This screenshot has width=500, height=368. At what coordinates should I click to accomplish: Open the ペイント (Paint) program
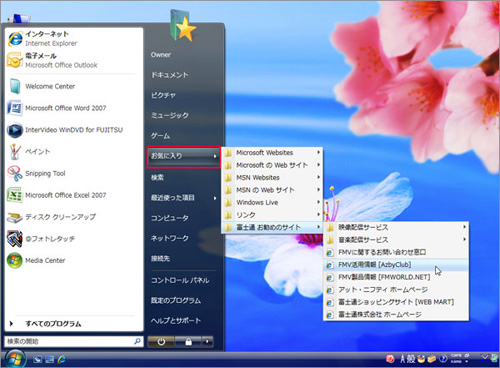pos(74,152)
